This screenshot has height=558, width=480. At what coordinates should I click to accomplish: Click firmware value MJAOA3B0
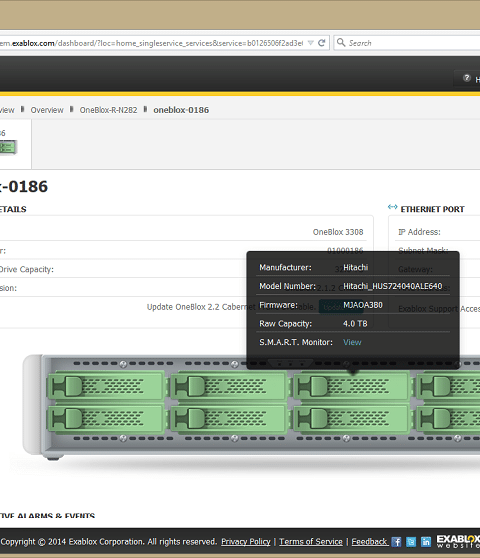click(x=363, y=305)
